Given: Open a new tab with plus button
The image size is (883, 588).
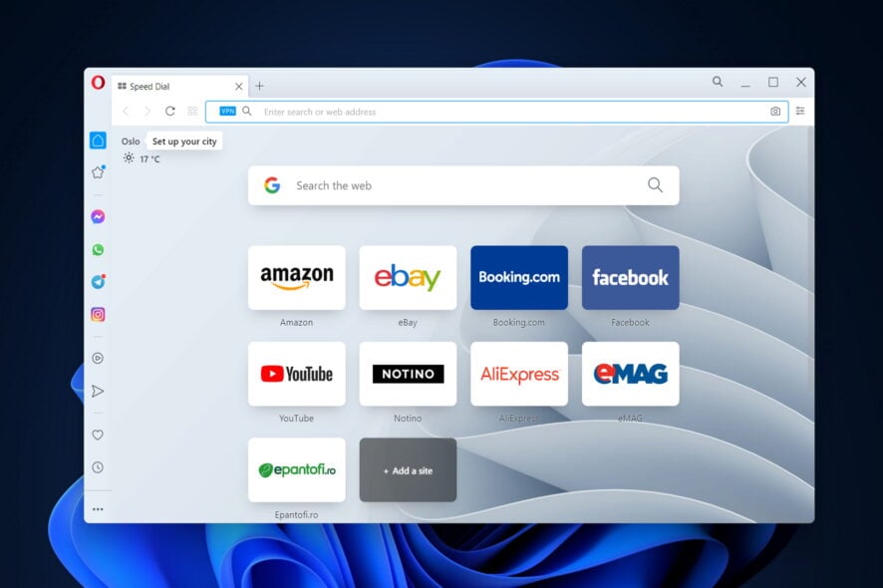Looking at the screenshot, I should (259, 86).
